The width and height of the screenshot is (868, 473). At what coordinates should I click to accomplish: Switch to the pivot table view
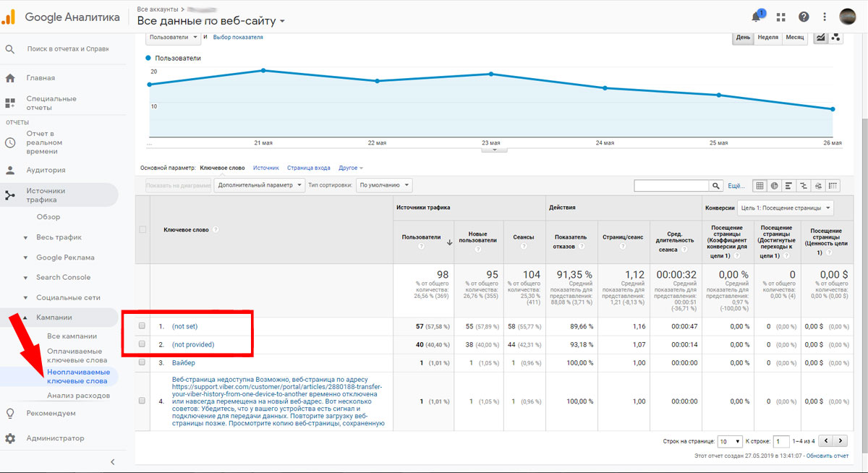point(833,186)
